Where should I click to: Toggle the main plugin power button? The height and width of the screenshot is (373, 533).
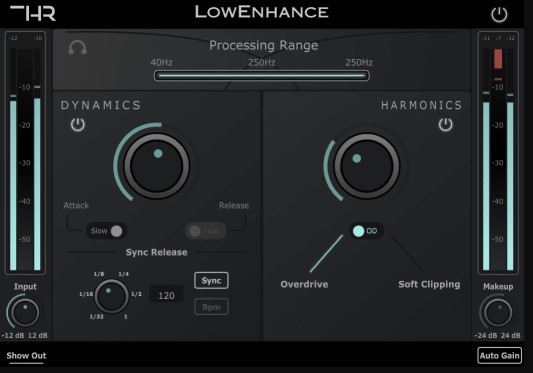point(499,15)
